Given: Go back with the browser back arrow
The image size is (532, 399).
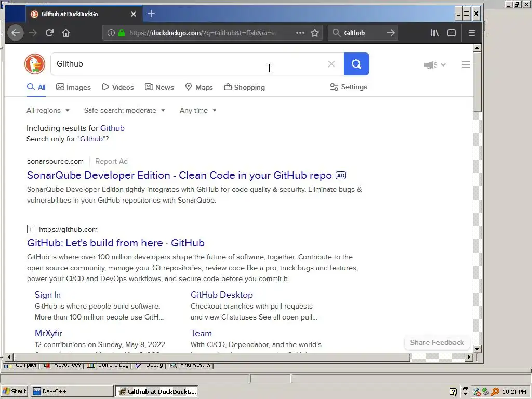Looking at the screenshot, I should (16, 33).
